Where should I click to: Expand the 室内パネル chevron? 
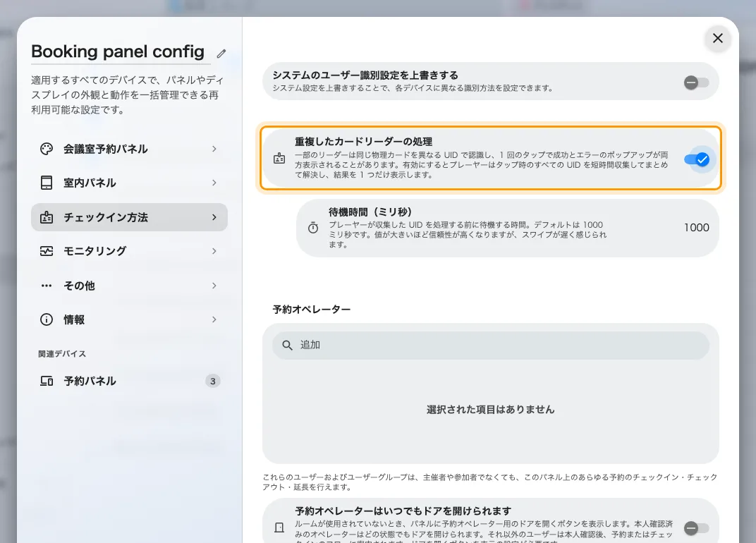(214, 183)
